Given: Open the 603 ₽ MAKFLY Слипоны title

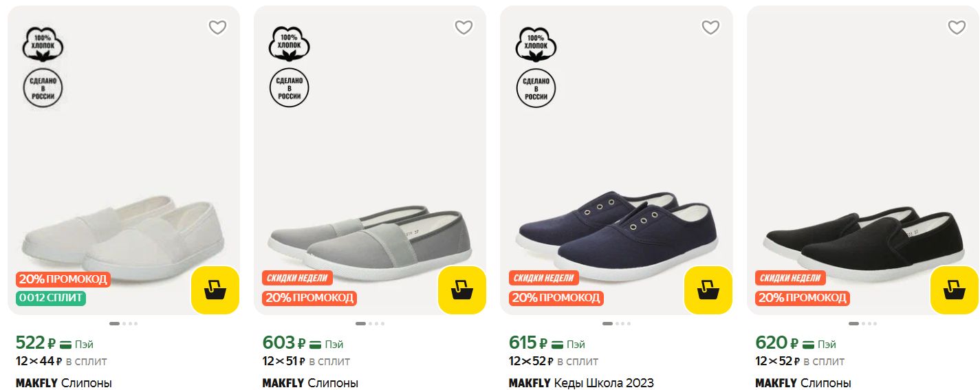Looking at the screenshot, I should coord(310,383).
